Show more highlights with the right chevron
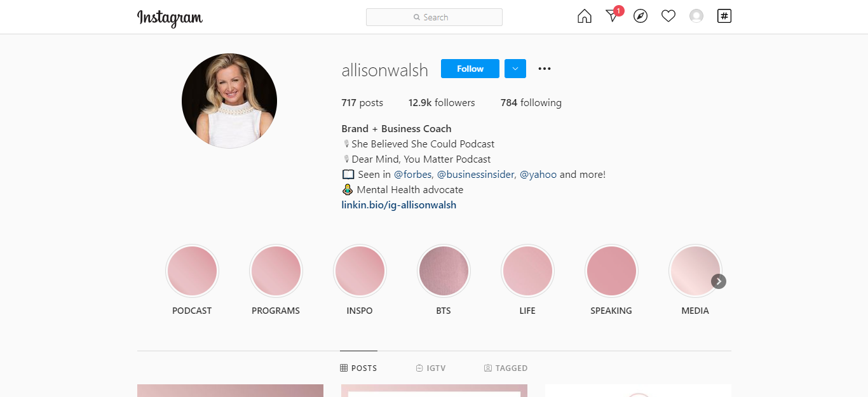868x397 pixels. [719, 281]
